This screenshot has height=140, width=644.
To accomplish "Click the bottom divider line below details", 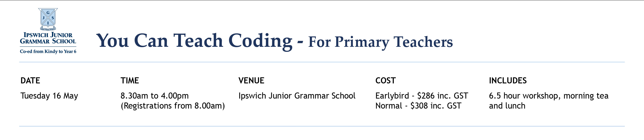I will 322,126.
